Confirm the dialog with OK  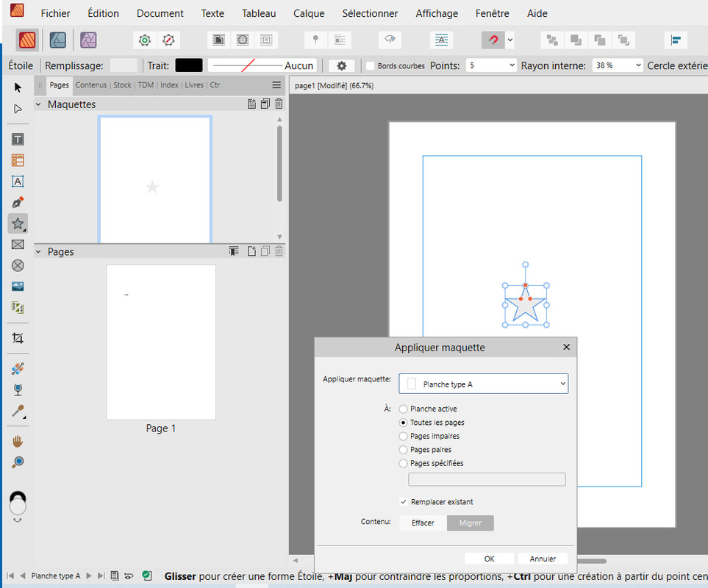pyautogui.click(x=489, y=559)
